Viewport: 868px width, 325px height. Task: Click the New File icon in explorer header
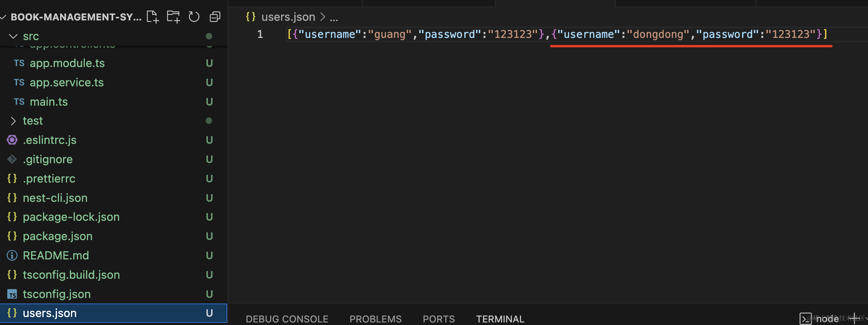coord(153,17)
